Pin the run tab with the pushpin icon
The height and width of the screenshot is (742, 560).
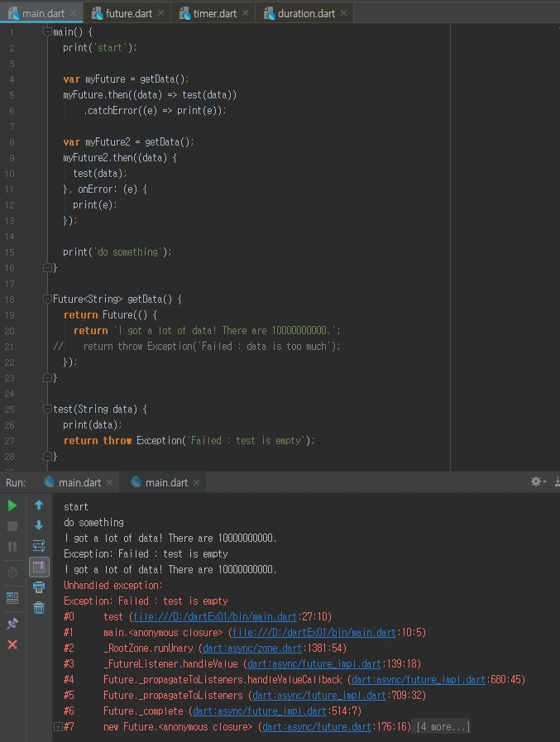(x=12, y=624)
